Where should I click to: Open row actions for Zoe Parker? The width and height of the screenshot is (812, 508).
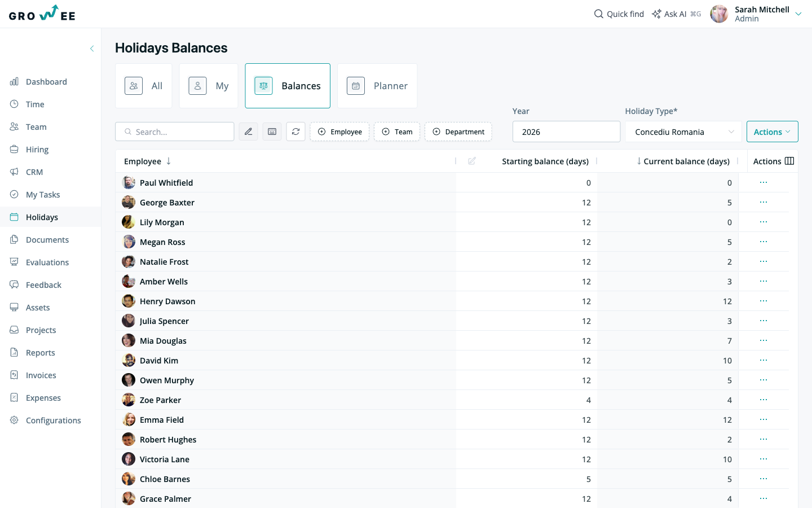click(764, 400)
